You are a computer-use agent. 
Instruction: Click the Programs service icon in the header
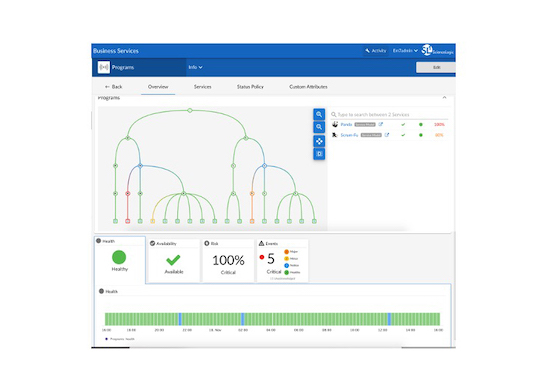pyautogui.click(x=104, y=67)
